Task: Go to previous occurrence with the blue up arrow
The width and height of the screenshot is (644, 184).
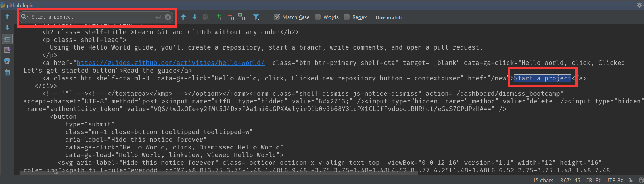Action: pos(183,17)
